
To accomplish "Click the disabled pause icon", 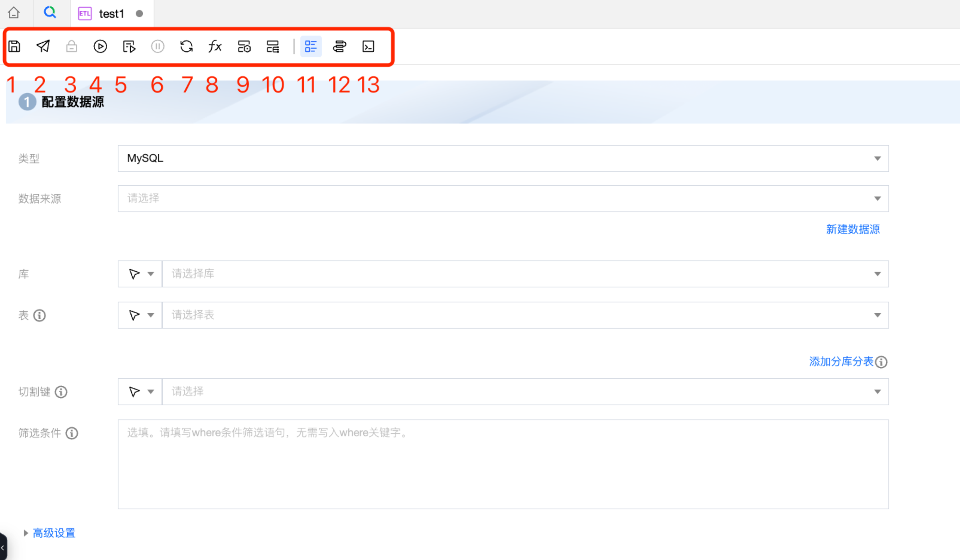I will coord(158,47).
